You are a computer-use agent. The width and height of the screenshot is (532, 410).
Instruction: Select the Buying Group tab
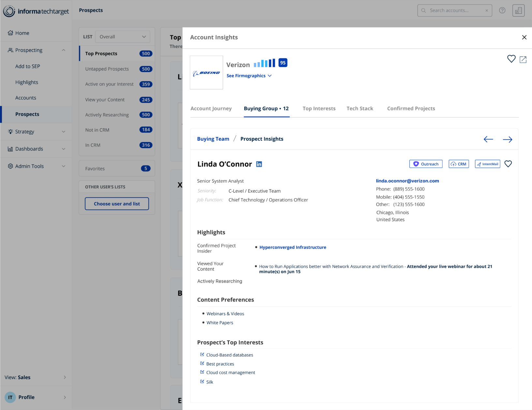[266, 109]
